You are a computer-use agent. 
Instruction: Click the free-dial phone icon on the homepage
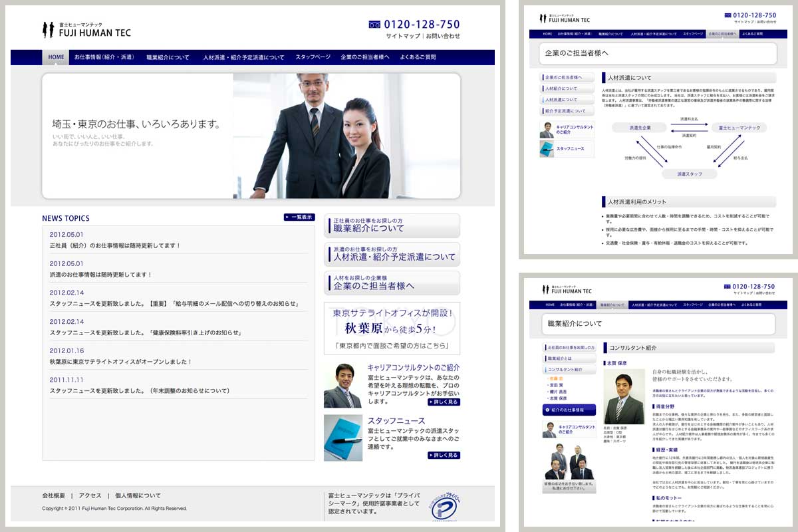tap(374, 25)
